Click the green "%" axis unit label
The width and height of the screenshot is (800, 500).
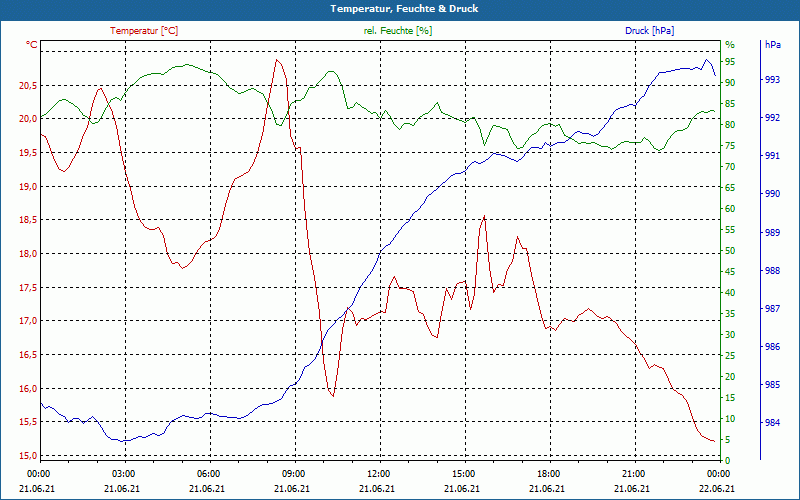[730, 45]
